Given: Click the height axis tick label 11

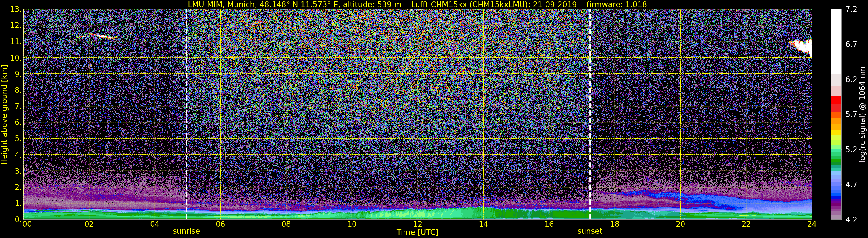Looking at the screenshot, I should [x=16, y=42].
